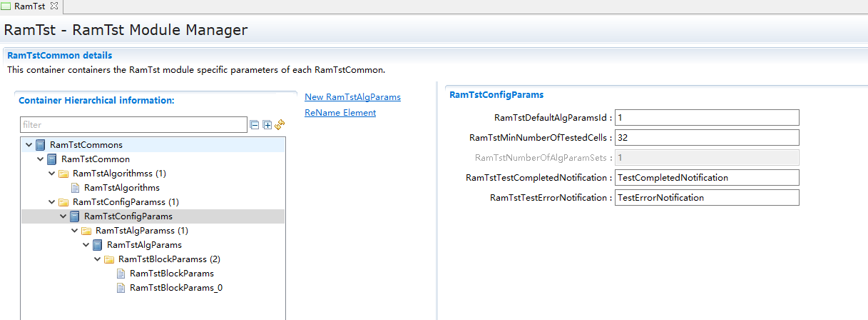Viewport: 868px width, 320px height.
Task: Collapse the RamTstAlgParamss folder arrow
Action: [74, 231]
